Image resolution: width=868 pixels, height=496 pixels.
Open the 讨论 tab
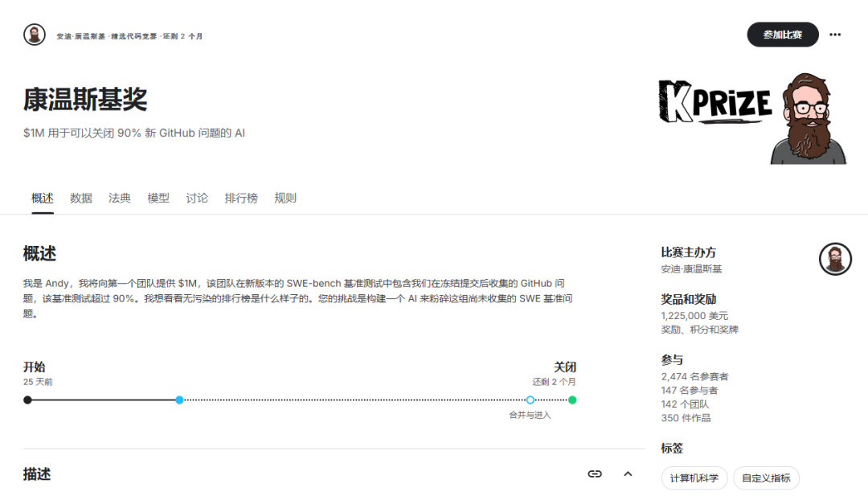[197, 199]
